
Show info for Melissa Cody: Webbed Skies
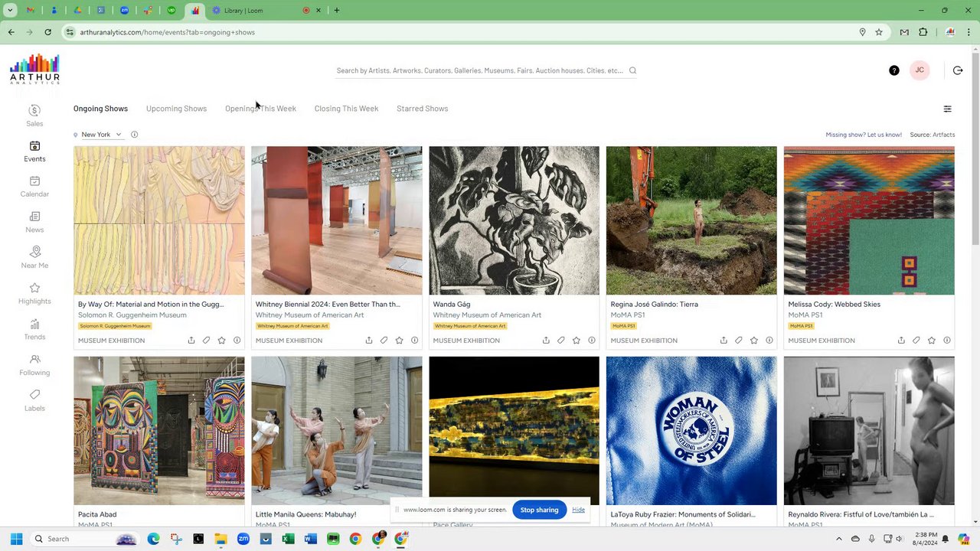pyautogui.click(x=947, y=341)
